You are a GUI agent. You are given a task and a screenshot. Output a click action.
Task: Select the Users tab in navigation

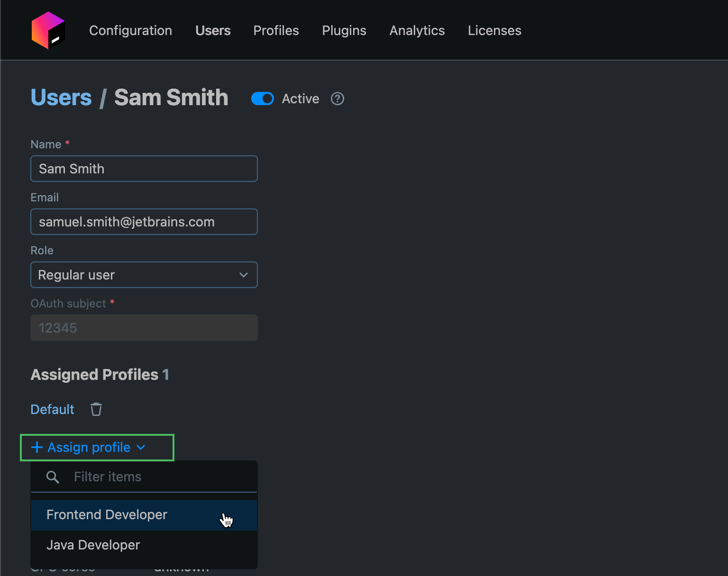click(213, 30)
